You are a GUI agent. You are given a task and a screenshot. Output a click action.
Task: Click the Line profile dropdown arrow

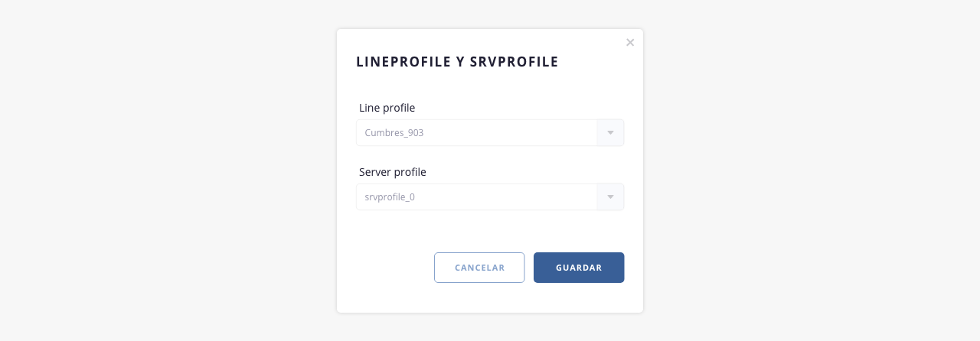(610, 133)
